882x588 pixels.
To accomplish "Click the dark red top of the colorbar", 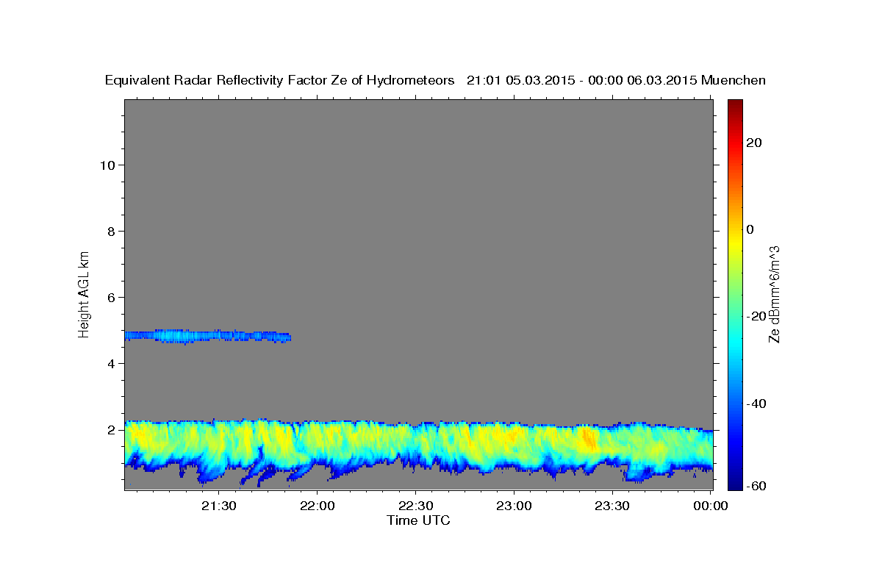I will [x=735, y=105].
